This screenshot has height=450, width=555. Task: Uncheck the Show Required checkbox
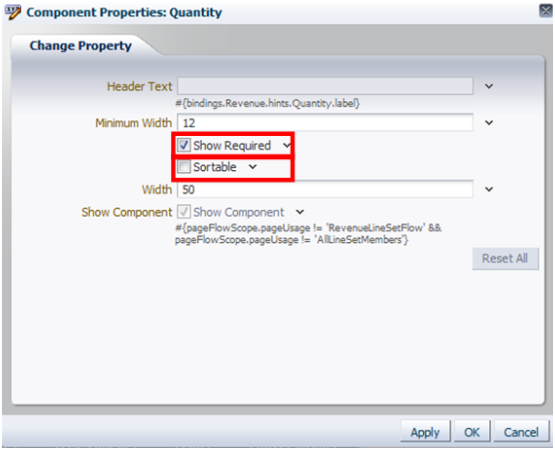pyautogui.click(x=184, y=145)
